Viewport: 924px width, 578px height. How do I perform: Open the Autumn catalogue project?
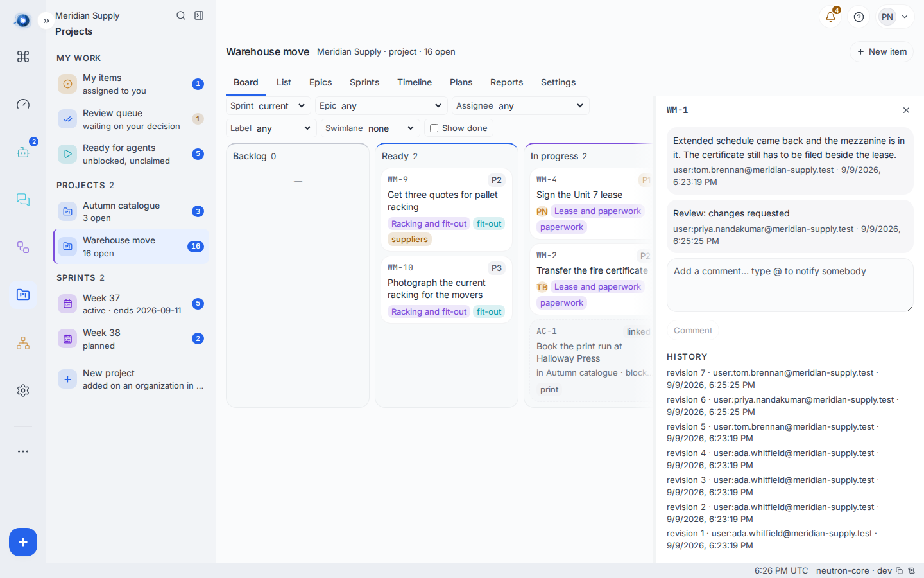(x=131, y=211)
